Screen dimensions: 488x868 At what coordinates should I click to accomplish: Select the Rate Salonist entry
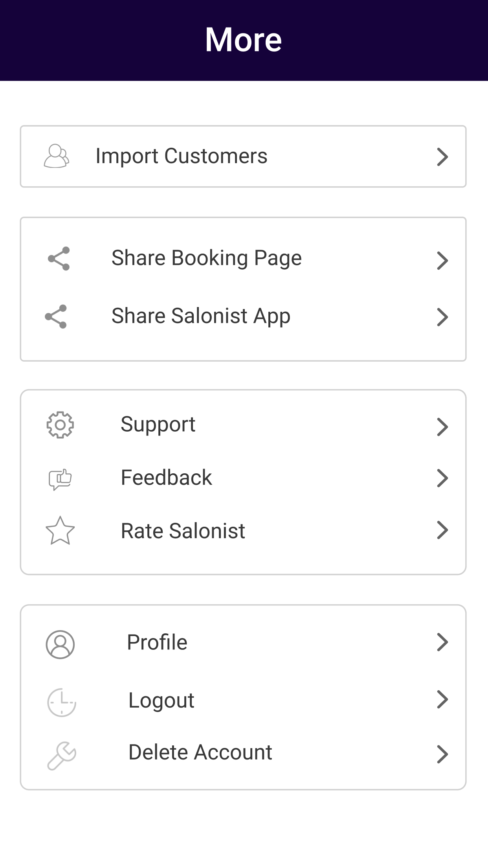pos(243,531)
